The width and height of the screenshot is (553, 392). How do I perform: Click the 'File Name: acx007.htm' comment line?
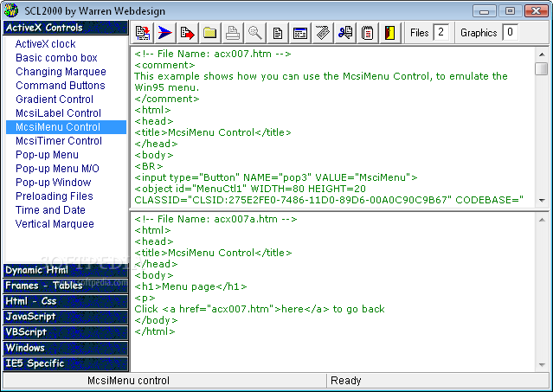[x=213, y=54]
